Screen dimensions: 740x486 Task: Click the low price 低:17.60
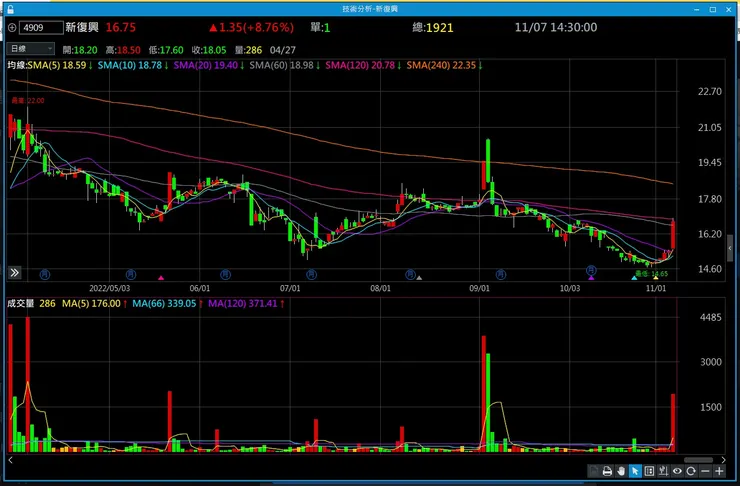[166, 50]
